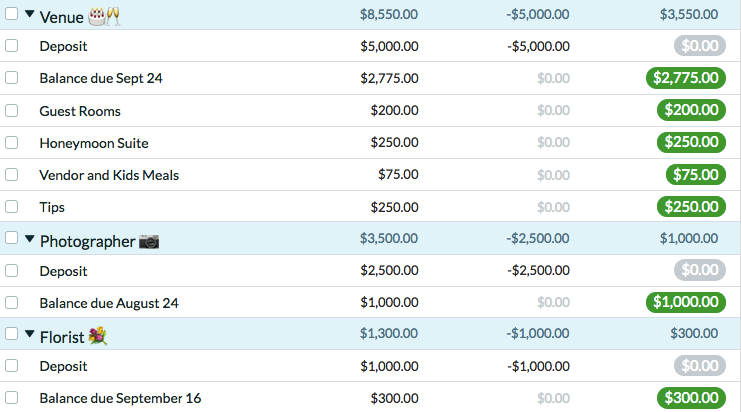Click the green $75.00 available pill
This screenshot has height=412, width=741.
[694, 174]
